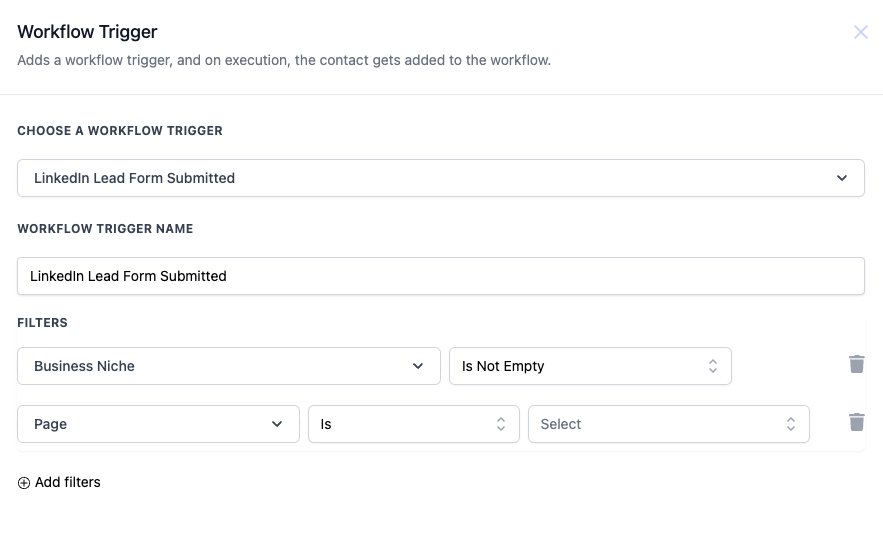Open the Is Not Empty operator dropdown
Screen dimensions: 883x559
(x=590, y=366)
